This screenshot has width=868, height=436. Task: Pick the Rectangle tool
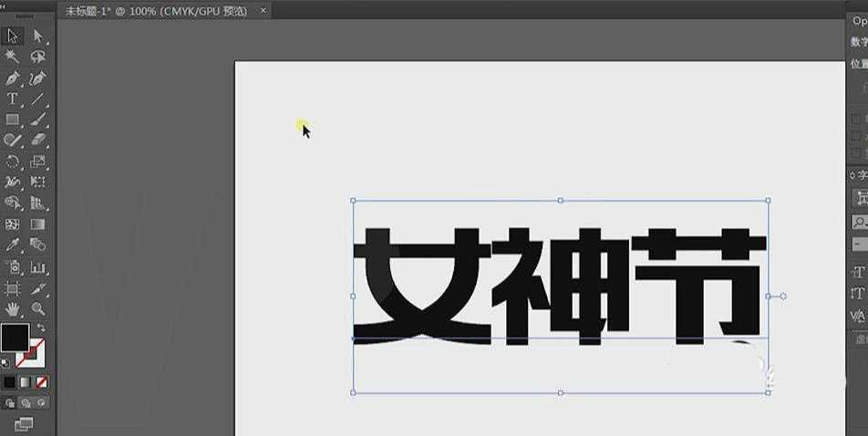point(13,119)
